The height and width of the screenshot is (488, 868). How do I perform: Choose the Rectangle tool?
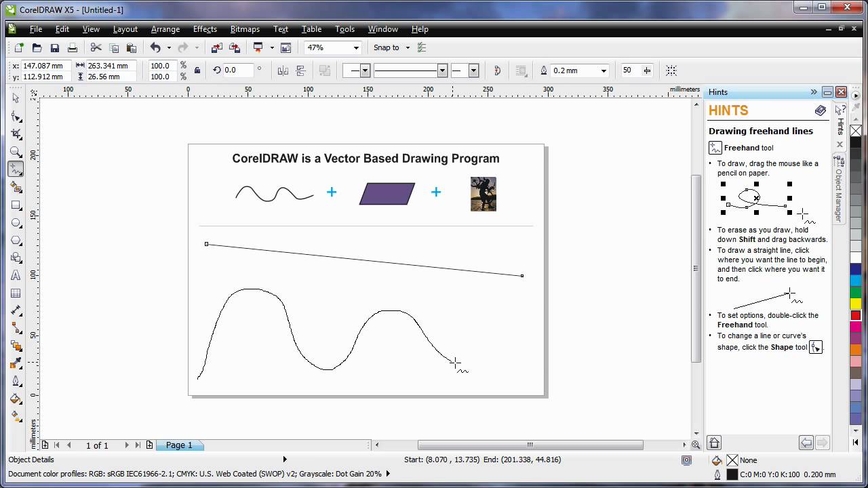tap(17, 205)
